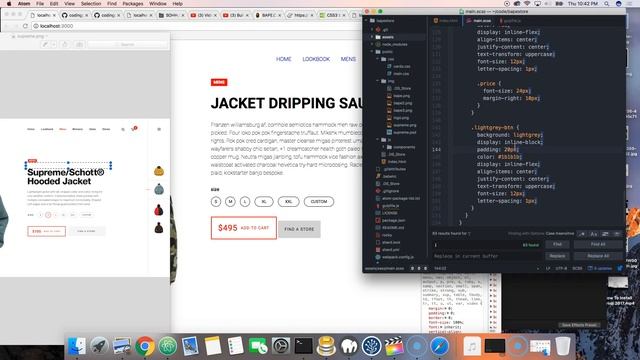Open the Find menu in menu bar
This screenshot has width=640, height=360.
(x=112, y=4)
